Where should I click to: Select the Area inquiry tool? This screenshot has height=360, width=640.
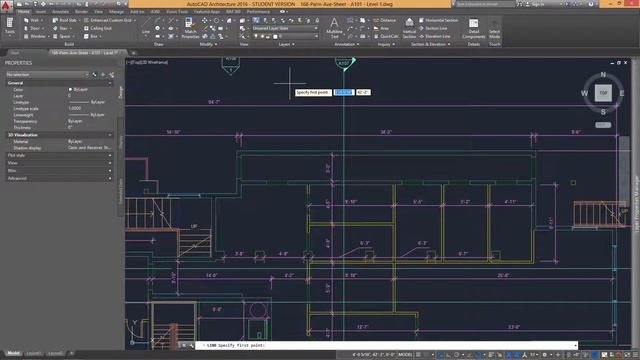381,28
